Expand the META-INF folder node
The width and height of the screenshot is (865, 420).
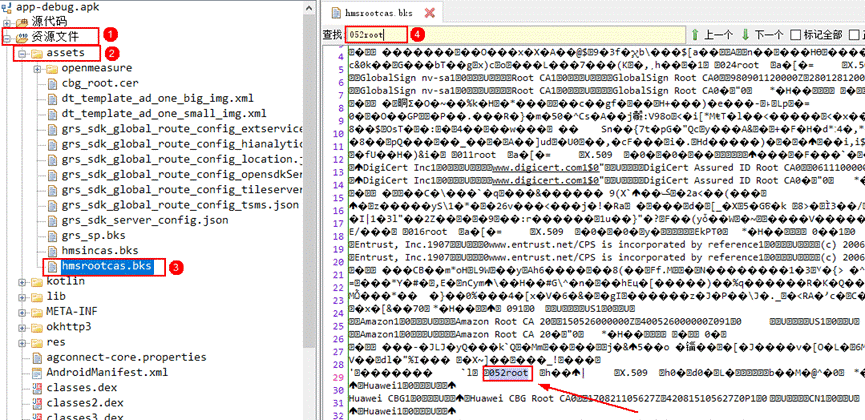pyautogui.click(x=22, y=312)
